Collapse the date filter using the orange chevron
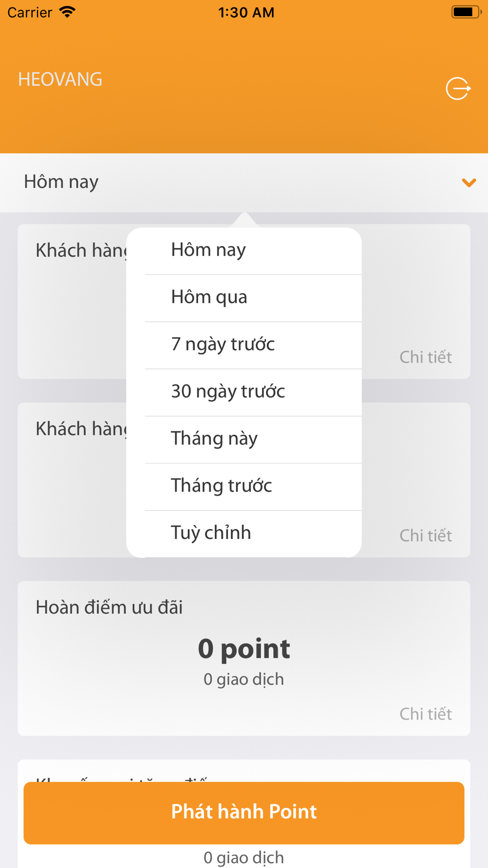 click(469, 183)
